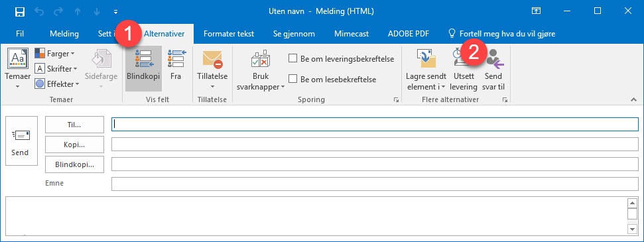Image resolution: width=644 pixels, height=242 pixels.
Task: Click into the Emne subject field
Action: point(375,184)
